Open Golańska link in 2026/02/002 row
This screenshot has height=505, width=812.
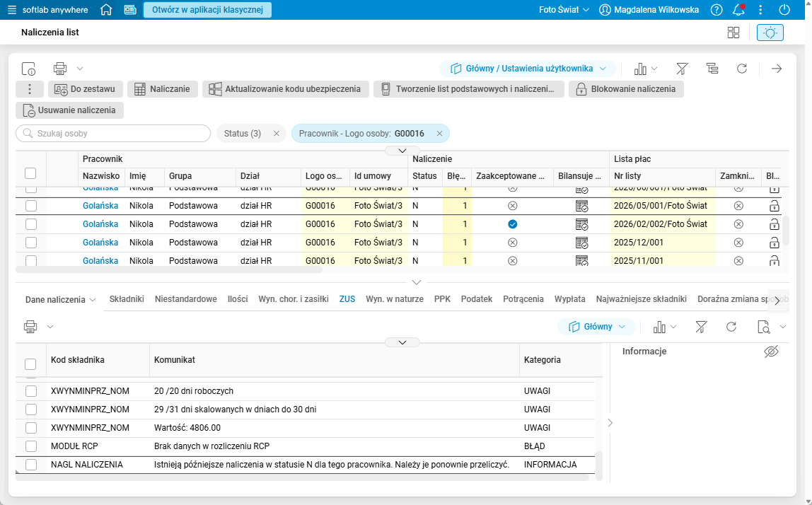tap(100, 224)
